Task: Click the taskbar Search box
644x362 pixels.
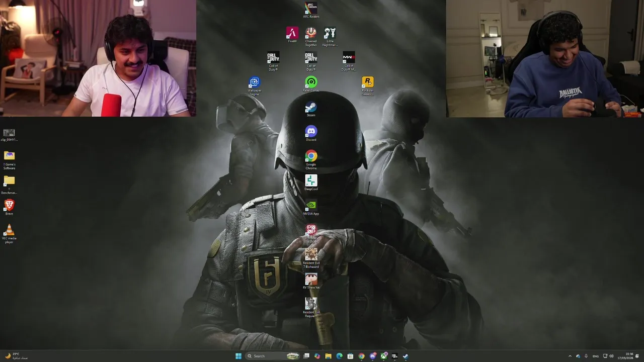Action: (x=272, y=356)
